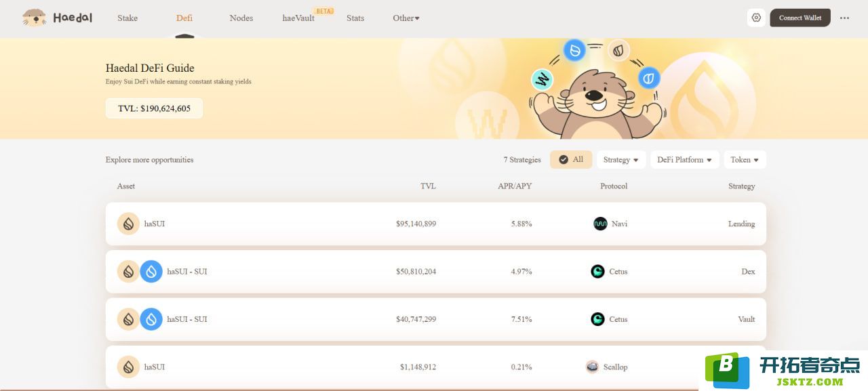The height and width of the screenshot is (391, 868).
Task: Expand the DeFi Platform filter dropdown
Action: click(685, 160)
